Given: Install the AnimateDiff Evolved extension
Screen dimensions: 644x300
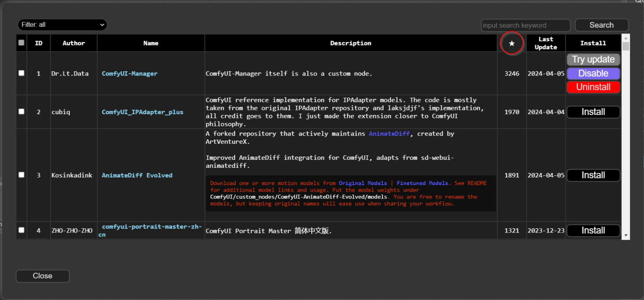Looking at the screenshot, I should [593, 175].
